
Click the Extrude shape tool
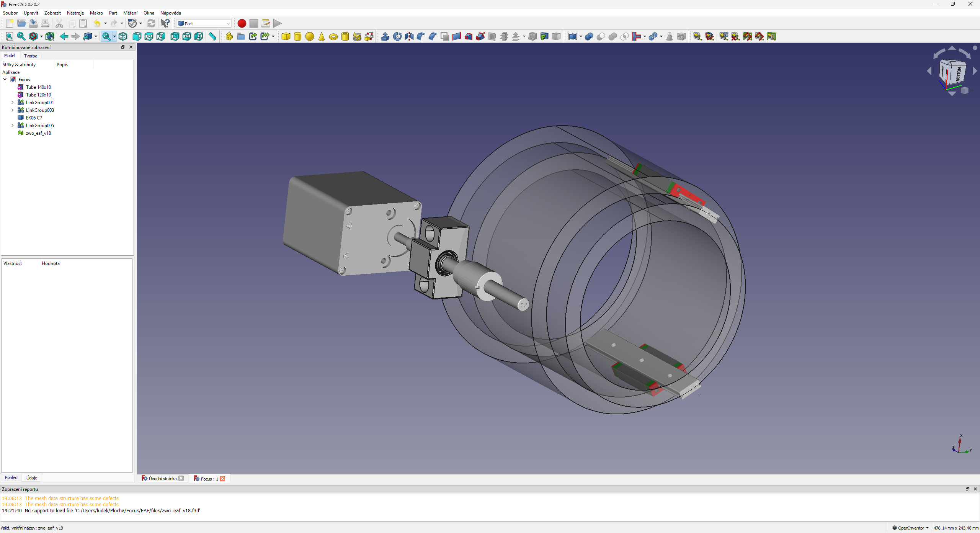point(385,36)
